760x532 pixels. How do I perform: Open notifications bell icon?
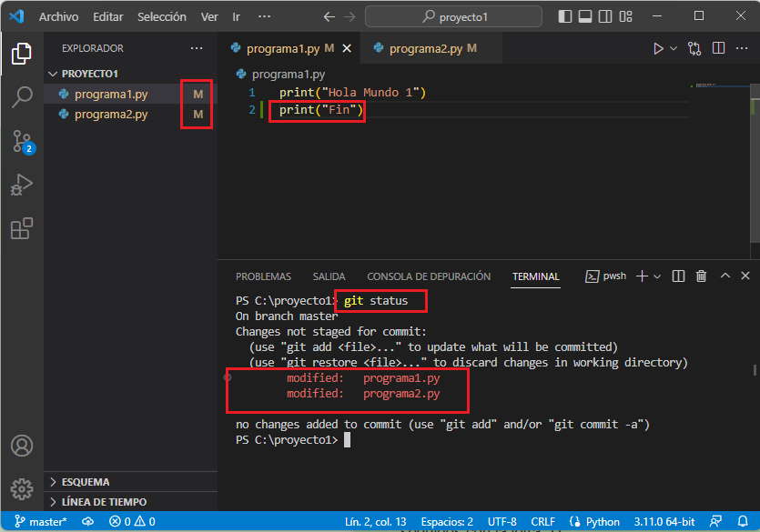point(743,521)
